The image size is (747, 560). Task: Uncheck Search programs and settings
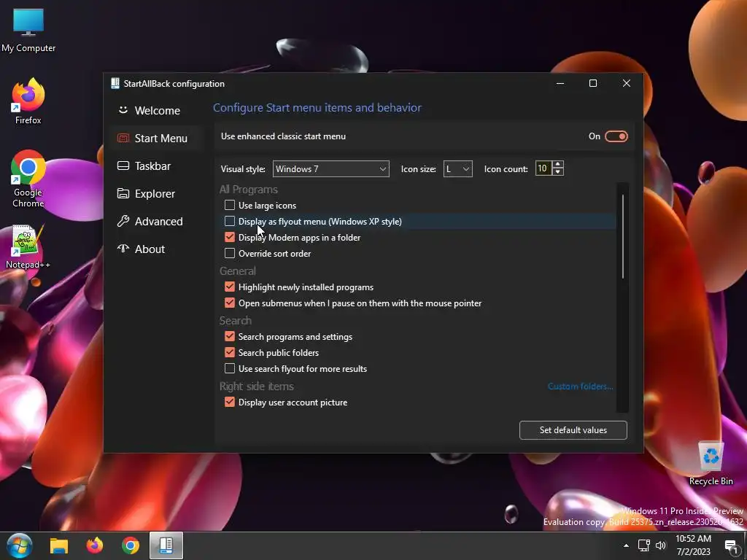coord(230,336)
